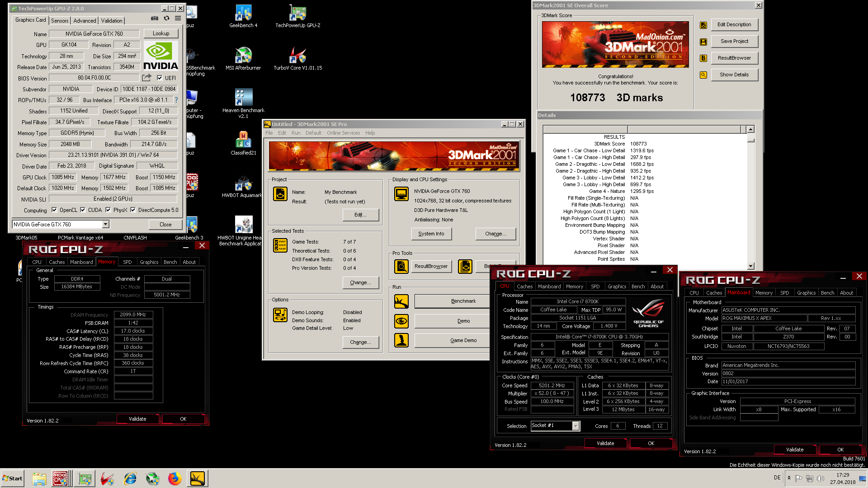Click the Save Project button
This screenshot has height=488, width=868.
click(734, 41)
